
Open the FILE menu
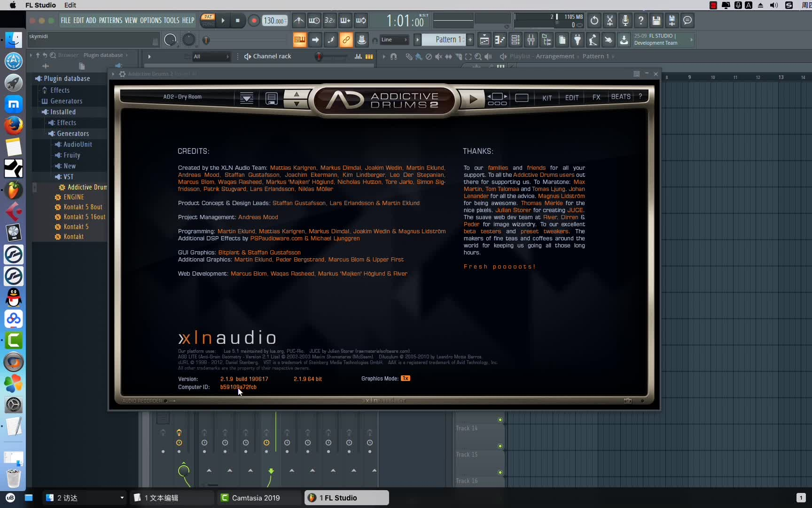pos(66,20)
